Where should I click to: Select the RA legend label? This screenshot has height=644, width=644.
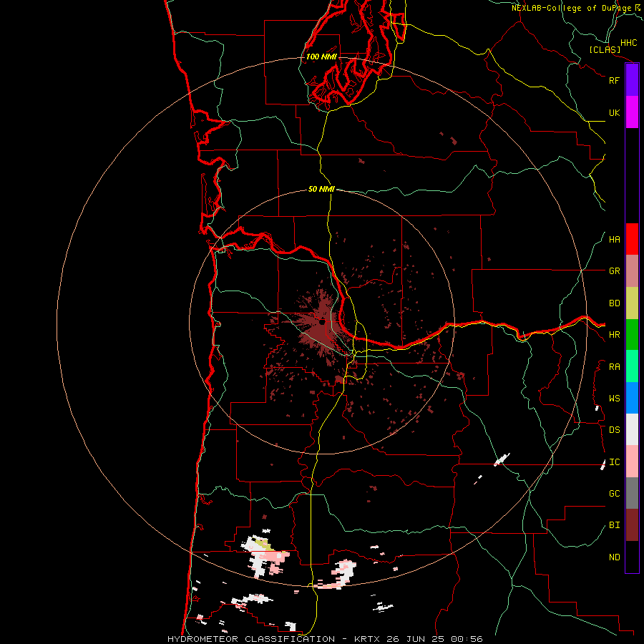(614, 367)
